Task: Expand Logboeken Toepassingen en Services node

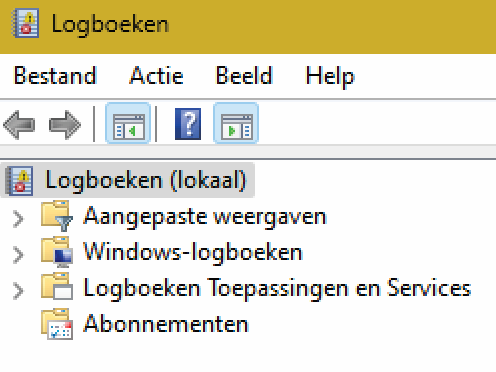Action: tap(18, 291)
